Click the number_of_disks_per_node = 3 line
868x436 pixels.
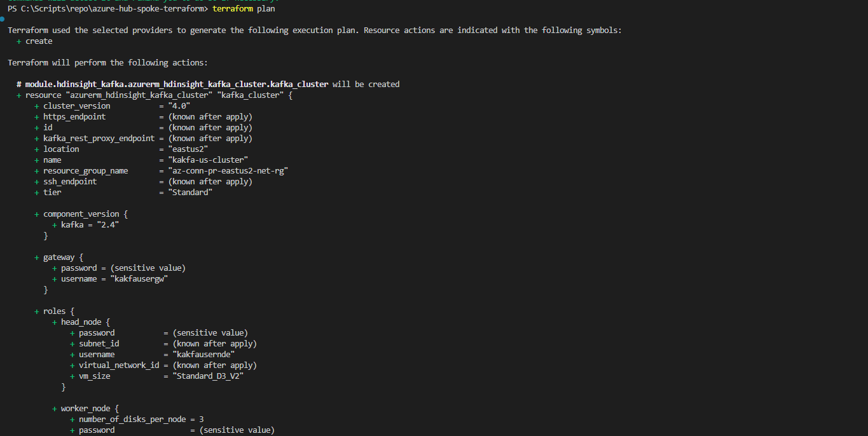137,419
